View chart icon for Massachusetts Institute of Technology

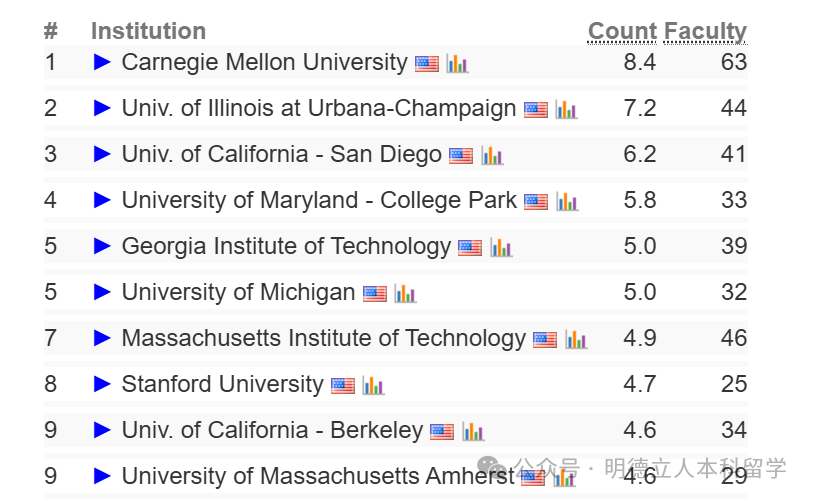[x=575, y=339]
